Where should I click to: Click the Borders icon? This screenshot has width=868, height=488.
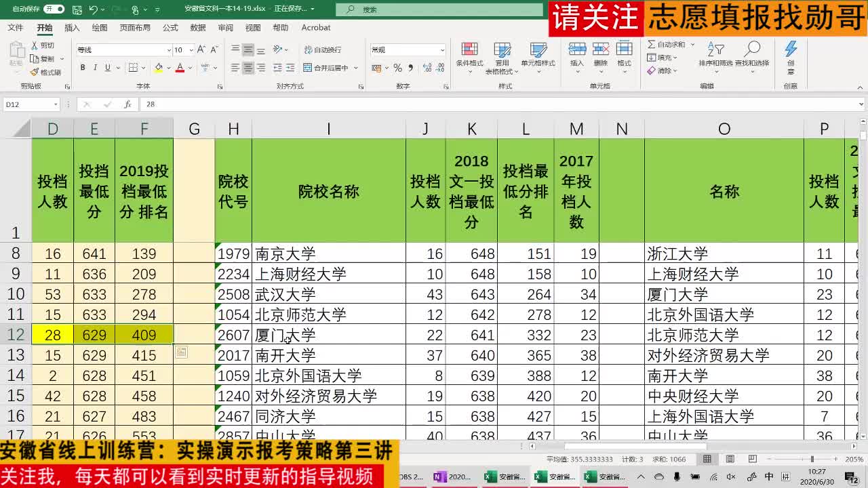coord(133,68)
